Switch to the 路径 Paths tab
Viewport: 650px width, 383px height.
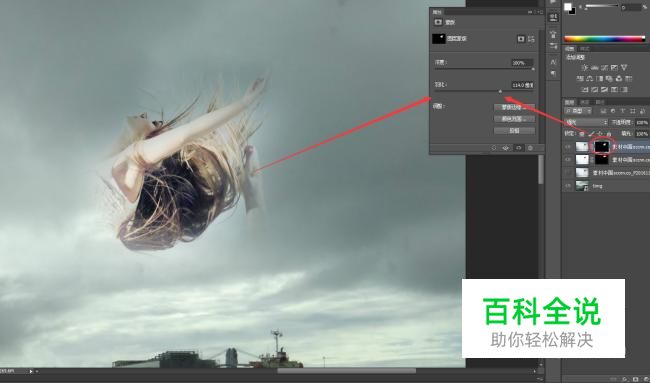[x=600, y=102]
